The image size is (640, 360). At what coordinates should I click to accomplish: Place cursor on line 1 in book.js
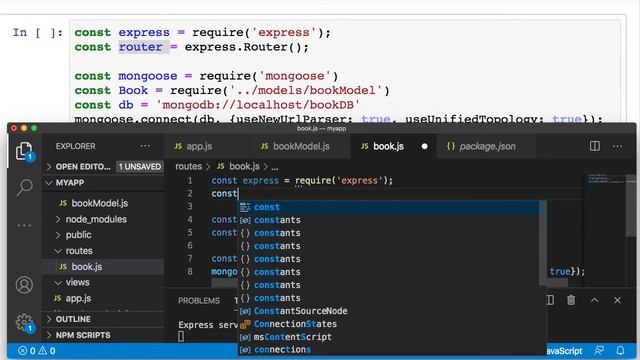click(x=302, y=180)
